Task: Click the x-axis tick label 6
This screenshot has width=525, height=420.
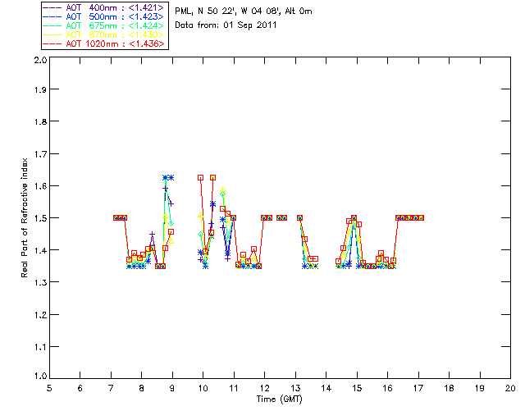Action: [80, 388]
